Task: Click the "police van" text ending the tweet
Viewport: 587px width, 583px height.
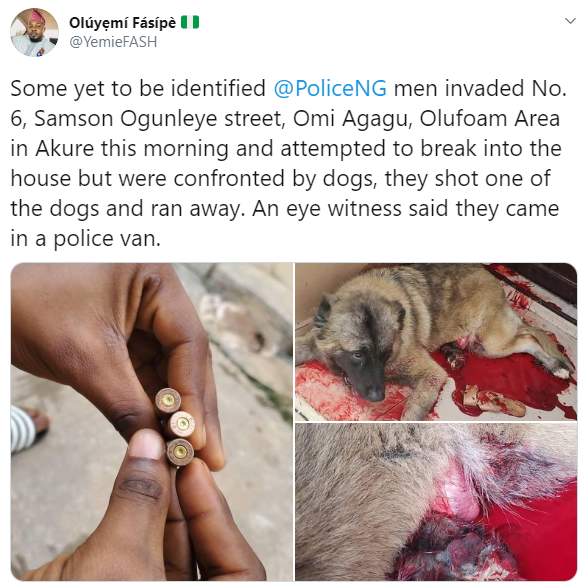Action: click(x=107, y=239)
